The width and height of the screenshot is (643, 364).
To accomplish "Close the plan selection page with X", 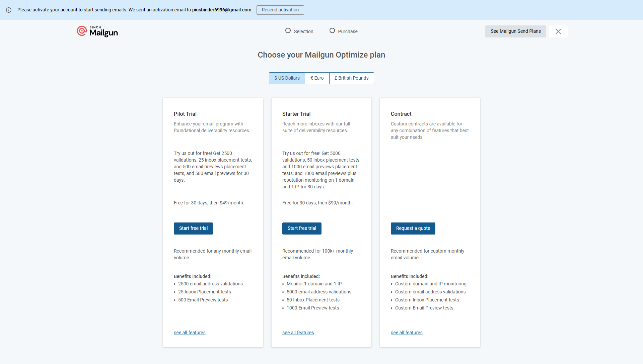I will coord(558,31).
